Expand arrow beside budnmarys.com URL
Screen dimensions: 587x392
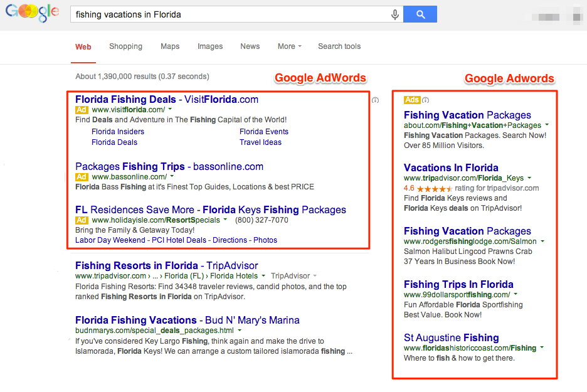click(x=240, y=331)
